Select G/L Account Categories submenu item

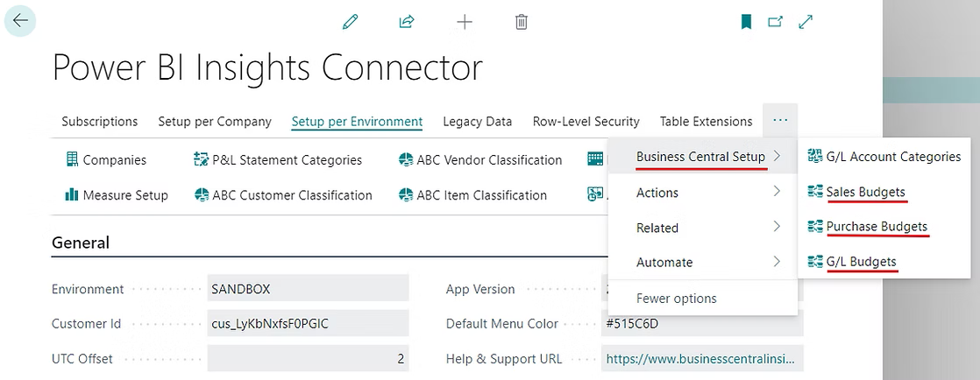884,157
